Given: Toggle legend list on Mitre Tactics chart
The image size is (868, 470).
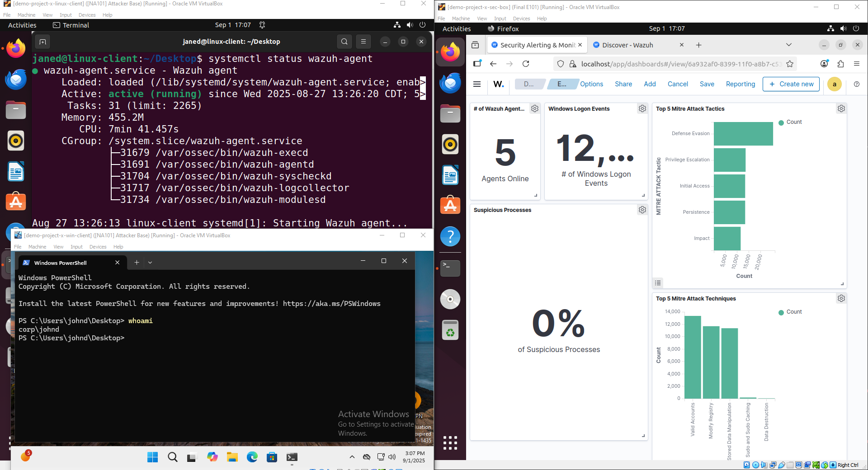Looking at the screenshot, I should [x=658, y=283].
